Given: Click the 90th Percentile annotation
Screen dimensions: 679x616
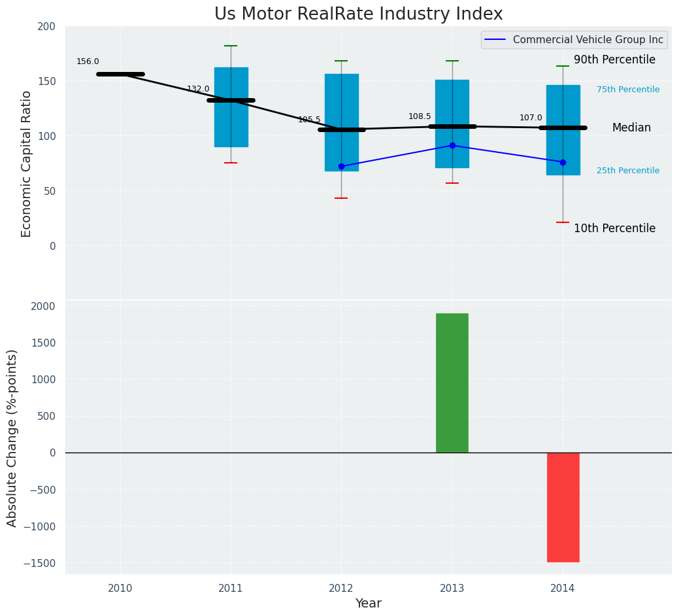Looking at the screenshot, I should click(614, 60).
